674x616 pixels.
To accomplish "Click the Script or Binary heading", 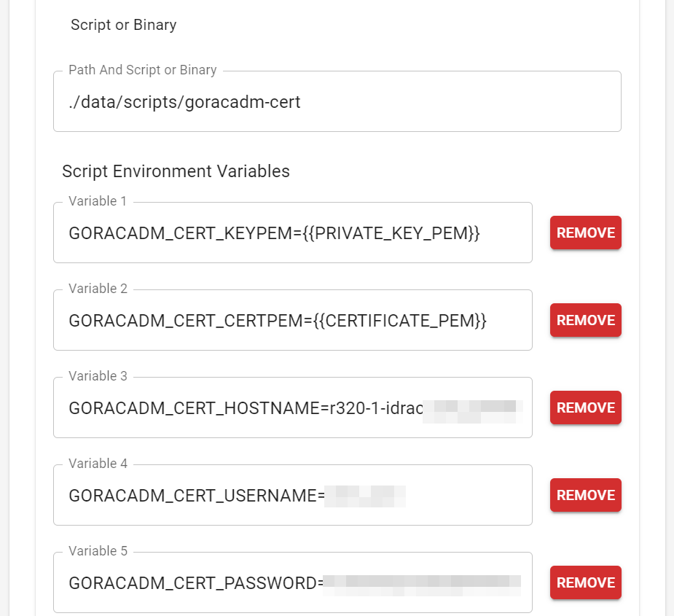I will click(x=122, y=25).
